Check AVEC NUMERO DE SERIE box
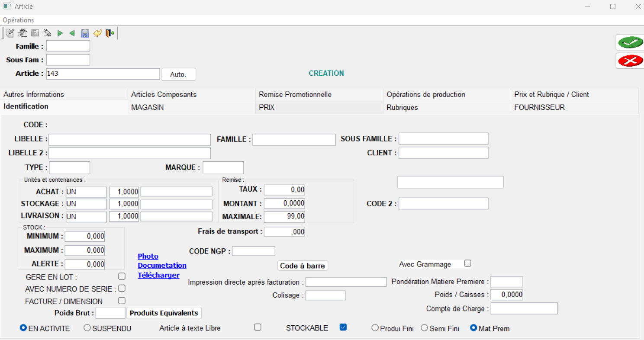The height and width of the screenshot is (340, 644). pyautogui.click(x=122, y=288)
